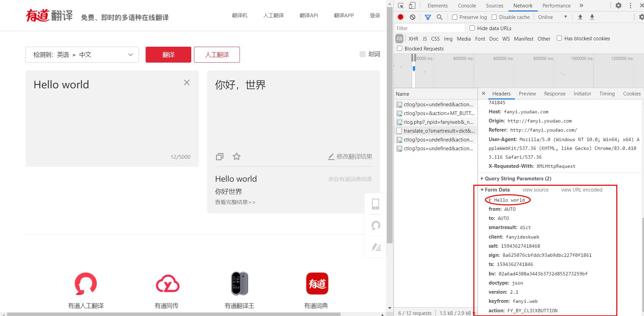This screenshot has width=644, height=316.
Task: Open the Online throttling dropdown
Action: (552, 17)
